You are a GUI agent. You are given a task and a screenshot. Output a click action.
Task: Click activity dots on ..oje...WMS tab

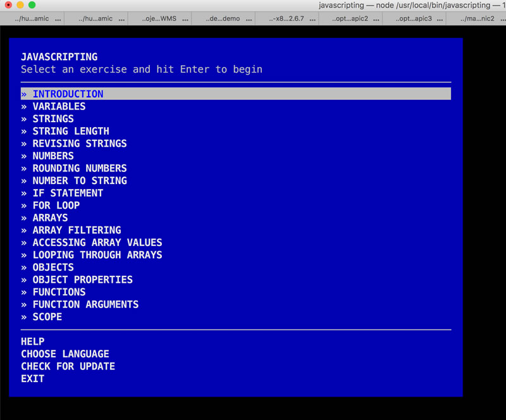point(185,20)
